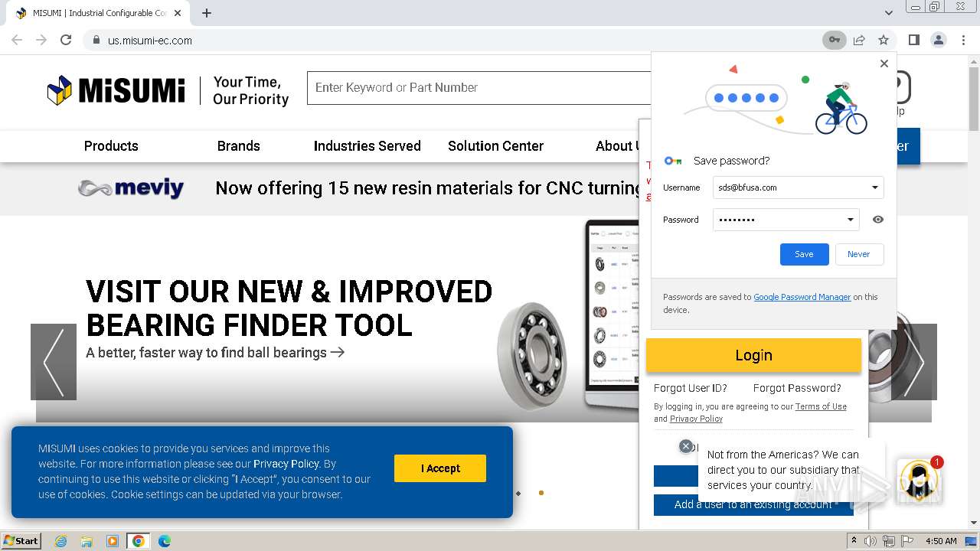Launch Internet Explorer from the taskbar
This screenshot has width=980, height=551.
tap(60, 541)
